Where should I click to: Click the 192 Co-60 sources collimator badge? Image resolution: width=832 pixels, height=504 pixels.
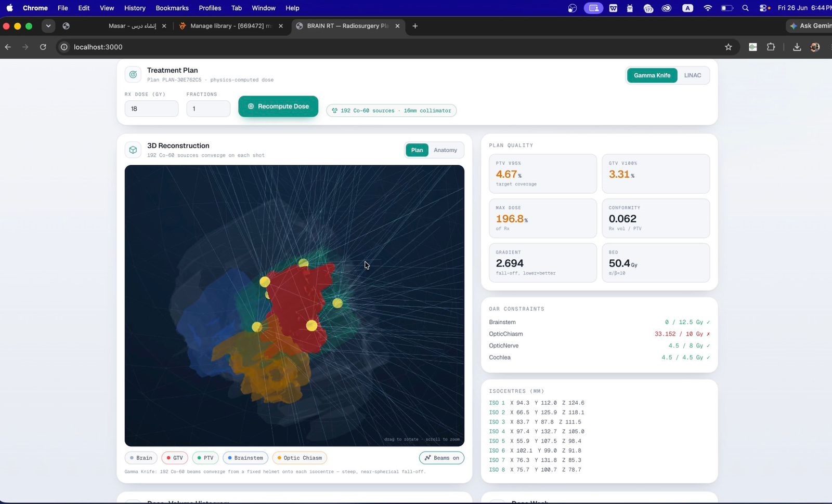(x=392, y=111)
